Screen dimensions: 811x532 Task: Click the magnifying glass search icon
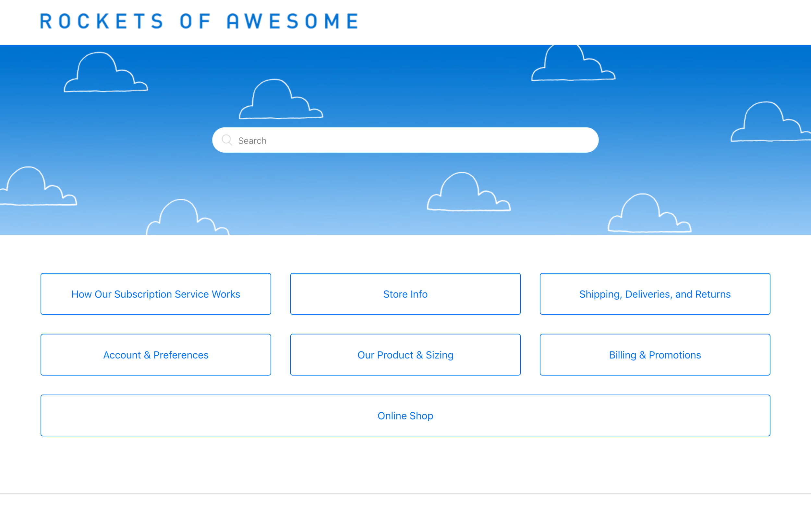click(227, 140)
